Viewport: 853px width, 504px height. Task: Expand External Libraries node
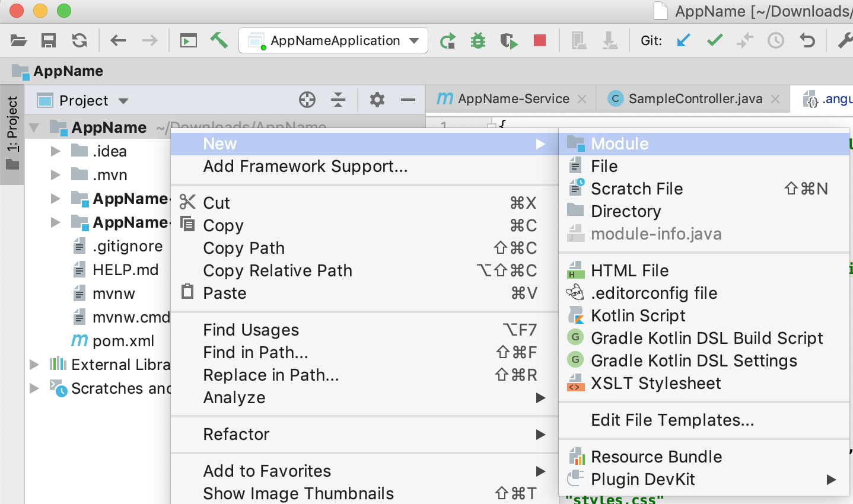(34, 365)
